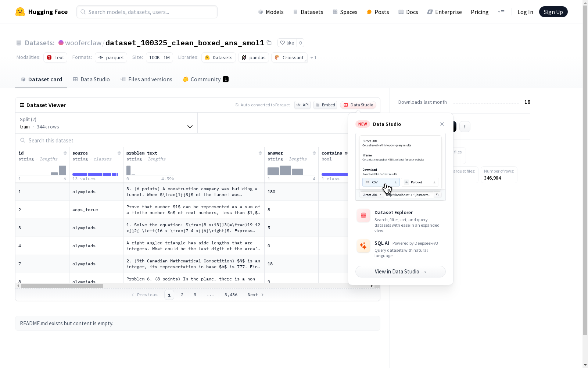Click the SQL AI sparkle icon
Image resolution: width=588 pixels, height=368 pixels.
[x=363, y=246]
